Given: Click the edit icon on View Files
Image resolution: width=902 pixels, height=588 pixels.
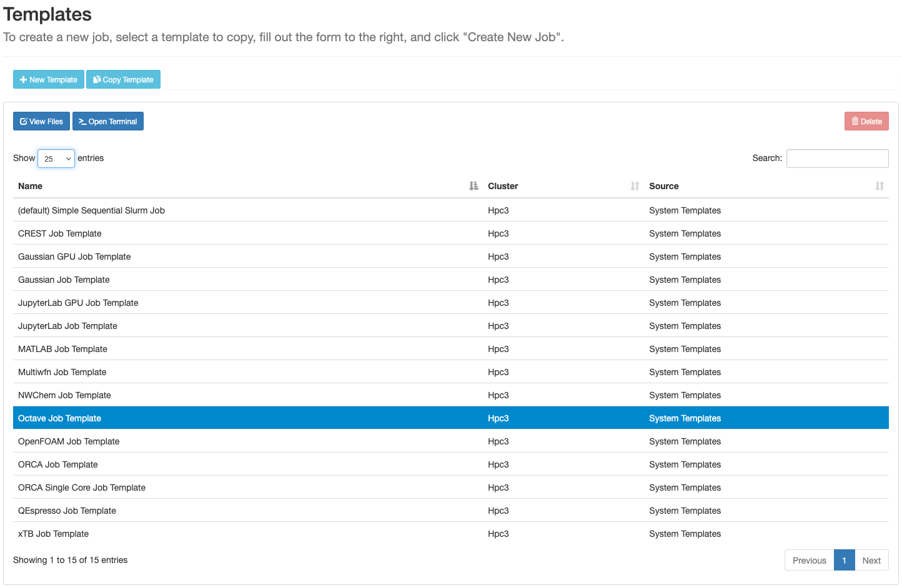Looking at the screenshot, I should pyautogui.click(x=22, y=120).
